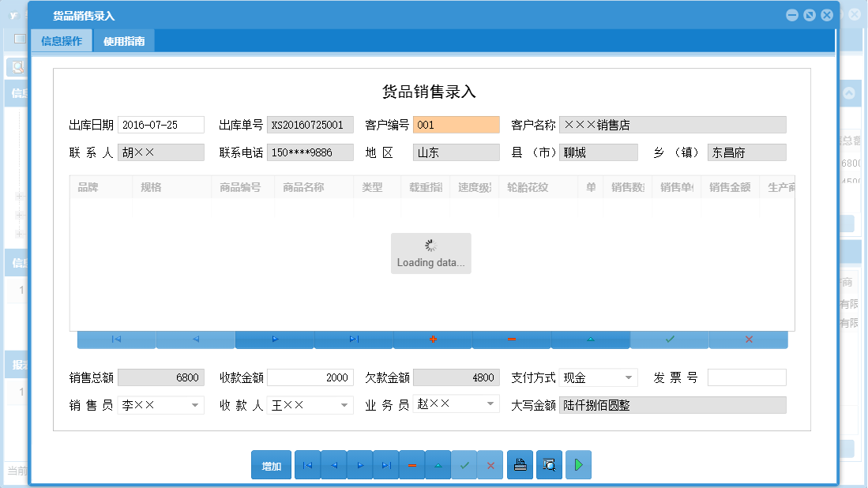Image resolution: width=868 pixels, height=488 pixels.
Task: Jump to the first record
Action: (307, 465)
